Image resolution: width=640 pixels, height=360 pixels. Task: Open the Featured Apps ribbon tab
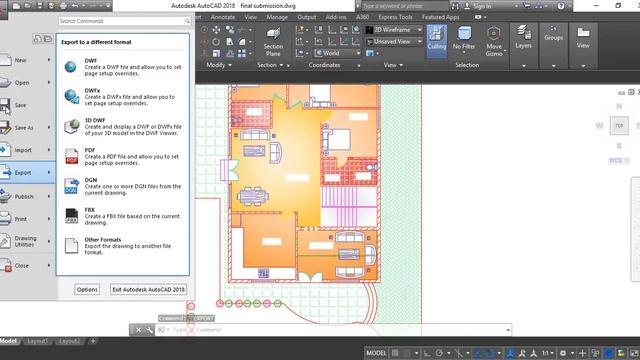(440, 17)
